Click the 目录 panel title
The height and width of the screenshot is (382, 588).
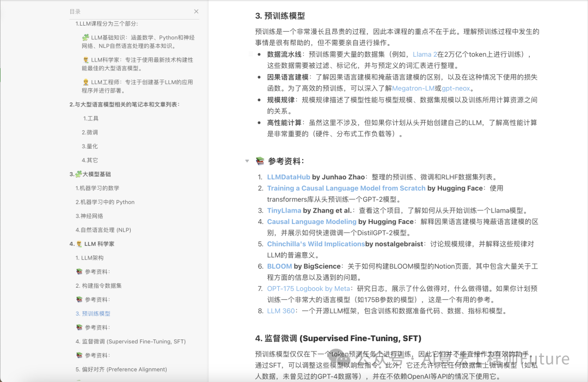(75, 11)
